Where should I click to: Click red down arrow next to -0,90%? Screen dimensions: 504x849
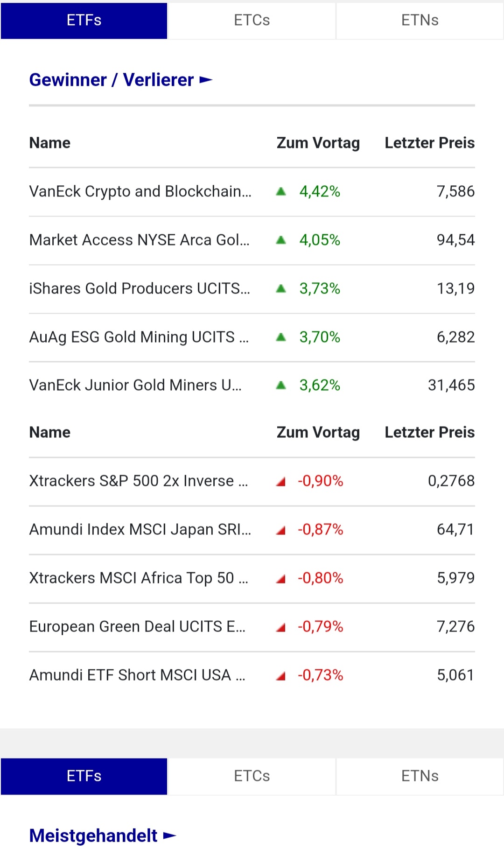pos(281,482)
